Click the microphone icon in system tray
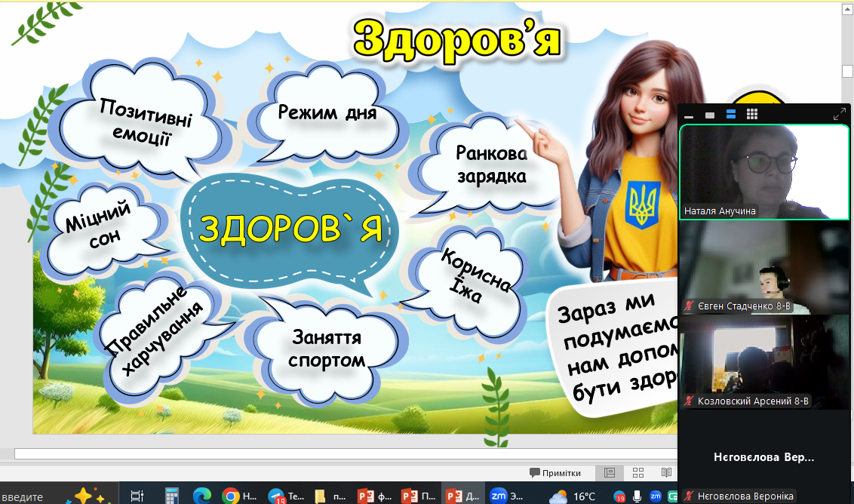854x504 pixels. (637, 496)
